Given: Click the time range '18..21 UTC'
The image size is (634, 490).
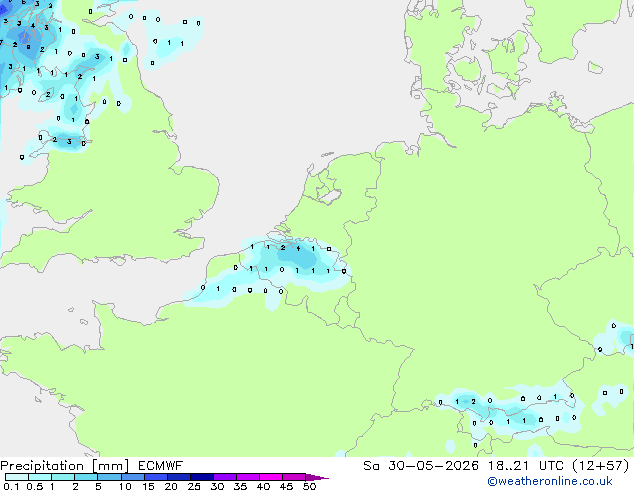Looking at the screenshot, I should click(x=525, y=466).
